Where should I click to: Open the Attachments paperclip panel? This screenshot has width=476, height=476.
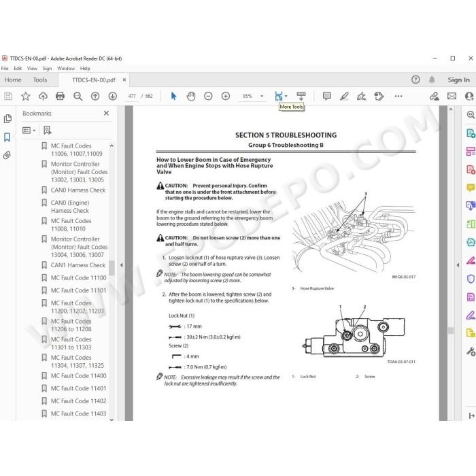[7, 156]
